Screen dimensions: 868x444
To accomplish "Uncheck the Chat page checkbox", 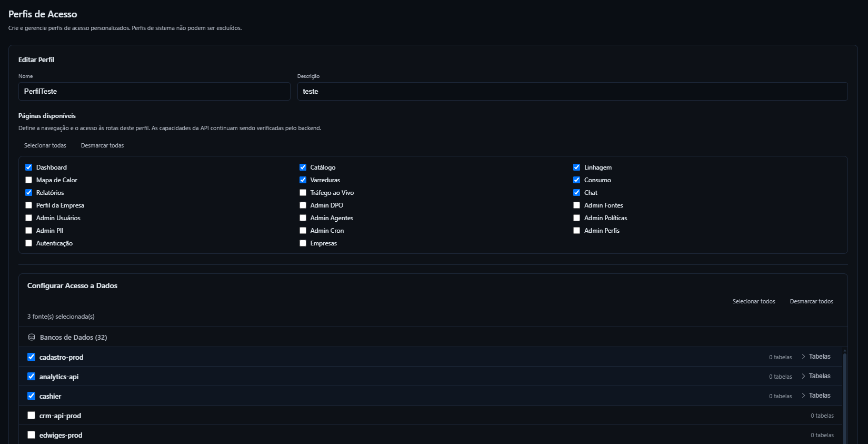I will 577,193.
